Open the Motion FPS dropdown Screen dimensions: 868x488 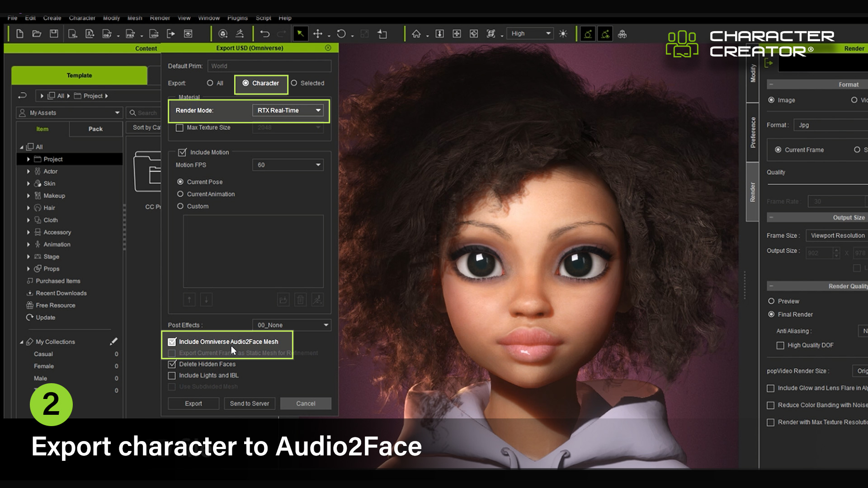(288, 164)
